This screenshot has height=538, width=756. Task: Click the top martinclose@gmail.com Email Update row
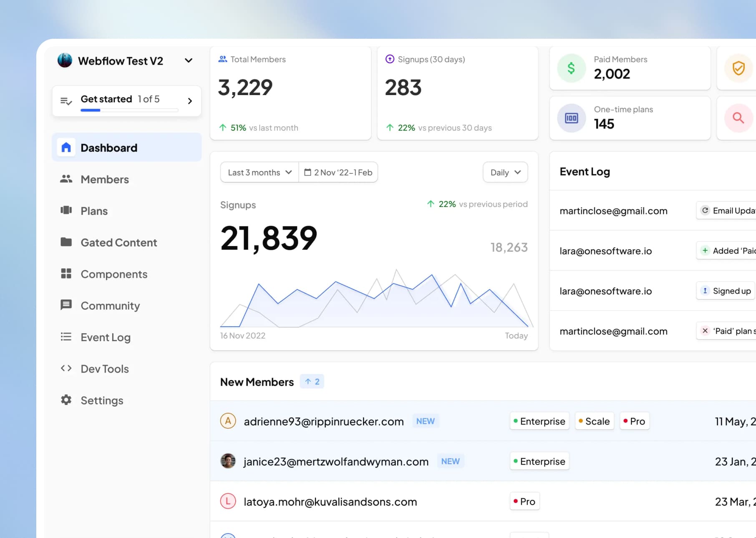[x=653, y=211]
